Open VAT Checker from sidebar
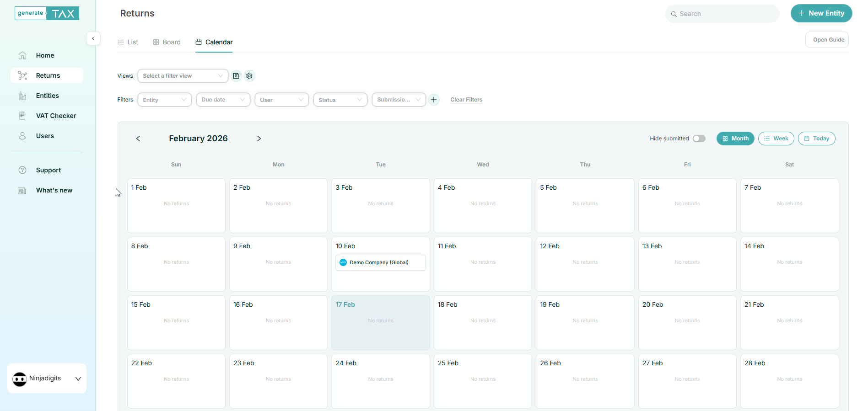This screenshot has width=868, height=411. point(56,116)
